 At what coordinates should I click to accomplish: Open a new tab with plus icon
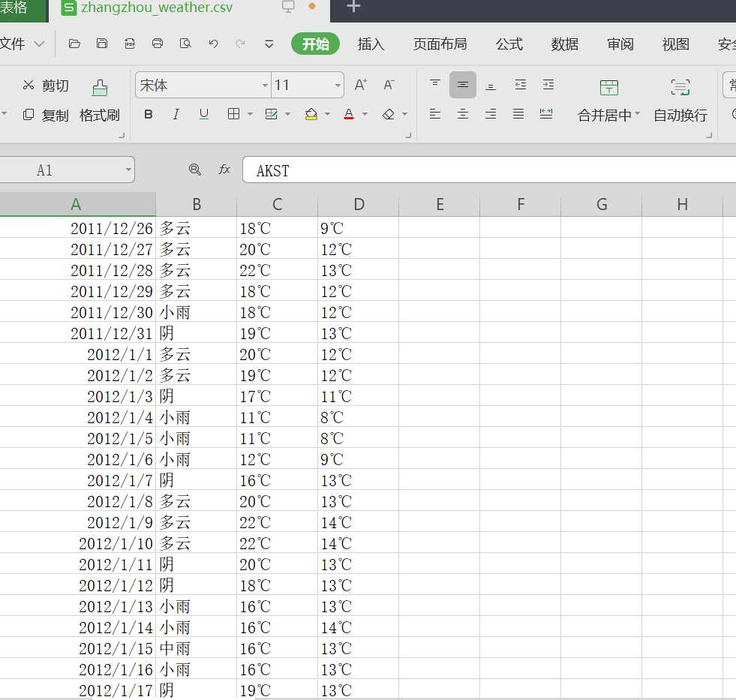coord(353,7)
